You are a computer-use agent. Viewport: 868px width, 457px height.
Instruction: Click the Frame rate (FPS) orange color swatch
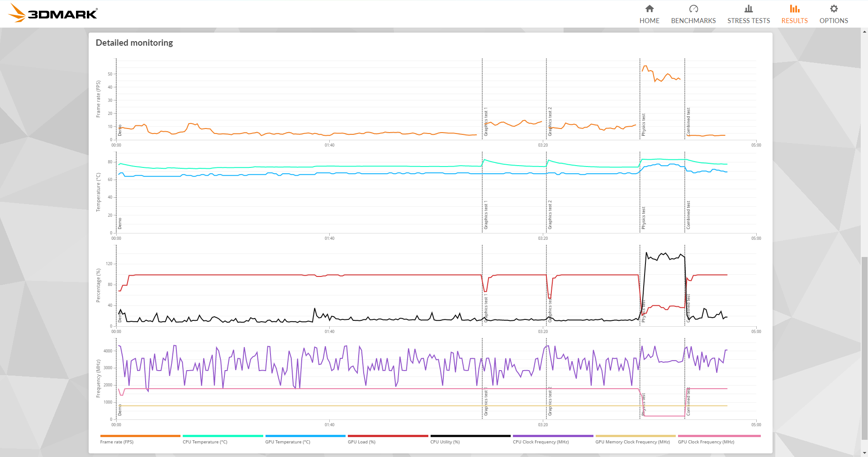pos(139,436)
